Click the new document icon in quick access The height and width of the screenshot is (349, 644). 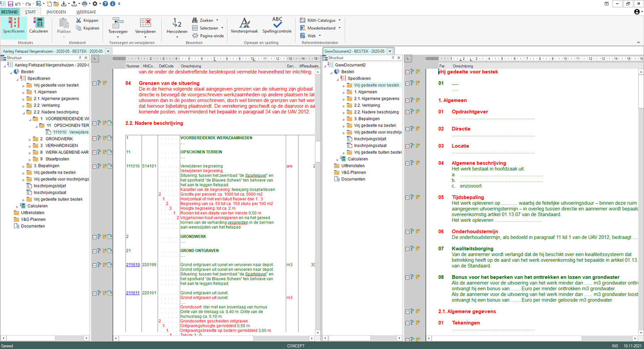pos(49,4)
